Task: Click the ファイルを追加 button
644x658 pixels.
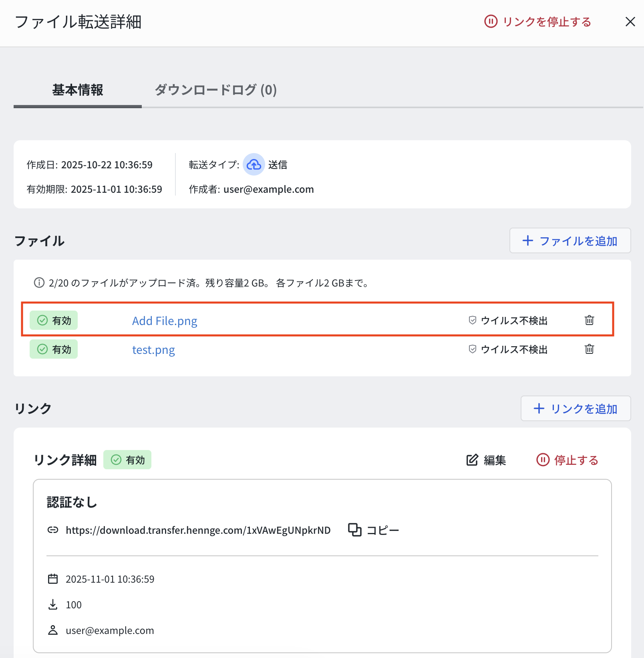Action: point(570,240)
